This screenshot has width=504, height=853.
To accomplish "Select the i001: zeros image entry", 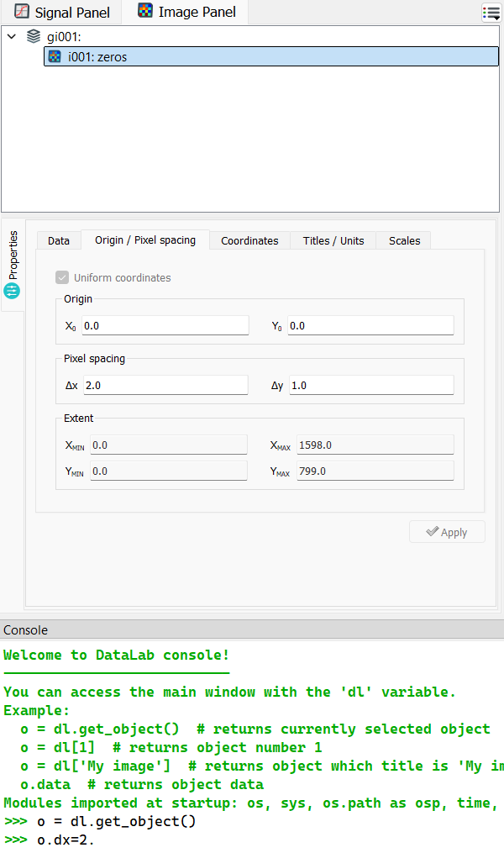I will pyautogui.click(x=97, y=57).
